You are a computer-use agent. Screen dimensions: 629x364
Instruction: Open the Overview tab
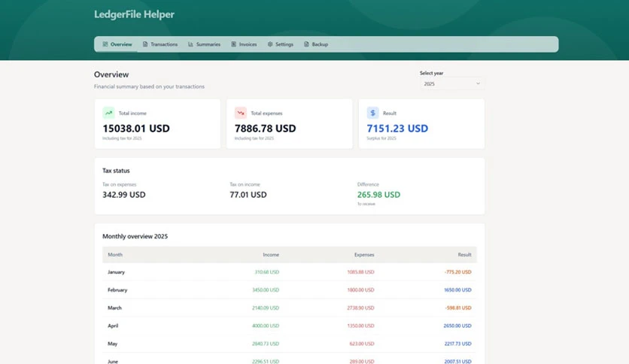click(117, 44)
